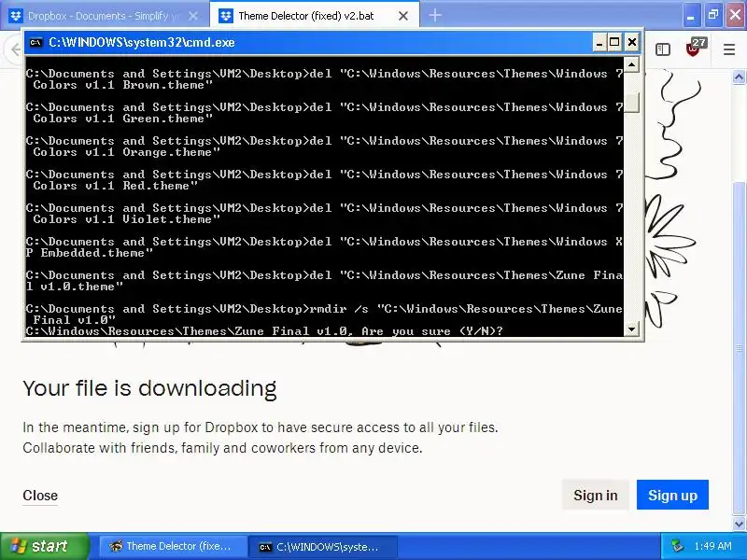Click the browser page scrollbar up arrow
Viewport: 747px width, 560px height.
point(739,77)
